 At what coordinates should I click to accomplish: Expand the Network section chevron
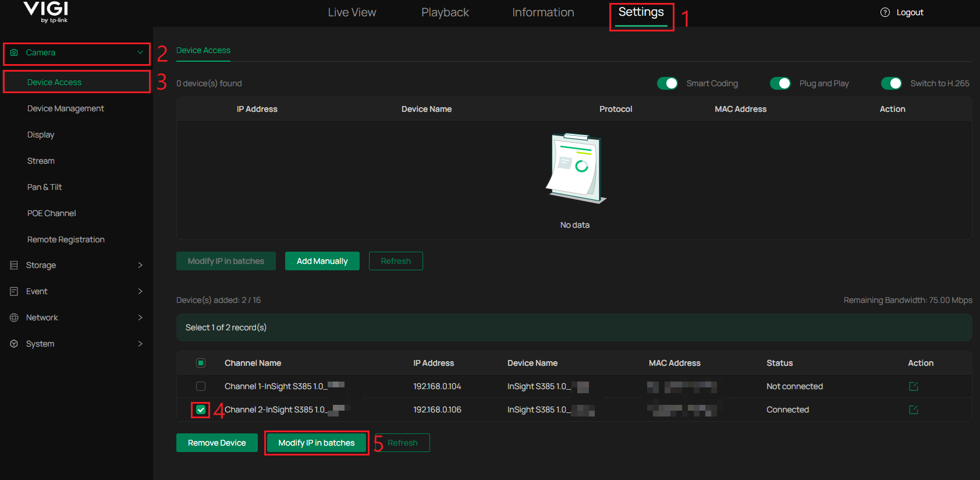[x=140, y=317]
